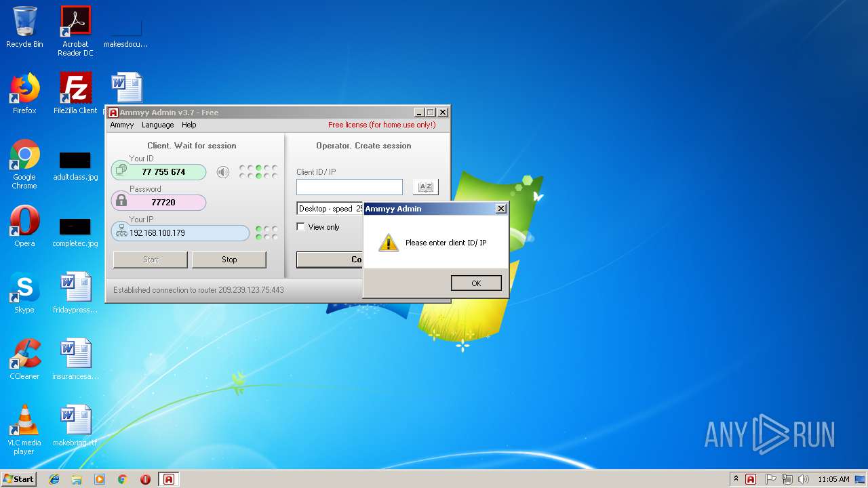Click the IP address 192.168.100.179
Image resolution: width=868 pixels, height=488 pixels.
click(x=157, y=233)
